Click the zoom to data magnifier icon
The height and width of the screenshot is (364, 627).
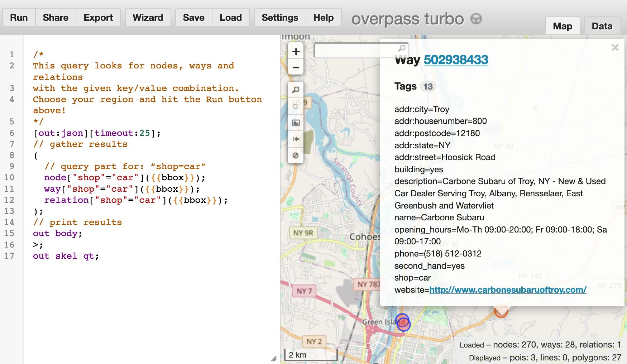(296, 90)
